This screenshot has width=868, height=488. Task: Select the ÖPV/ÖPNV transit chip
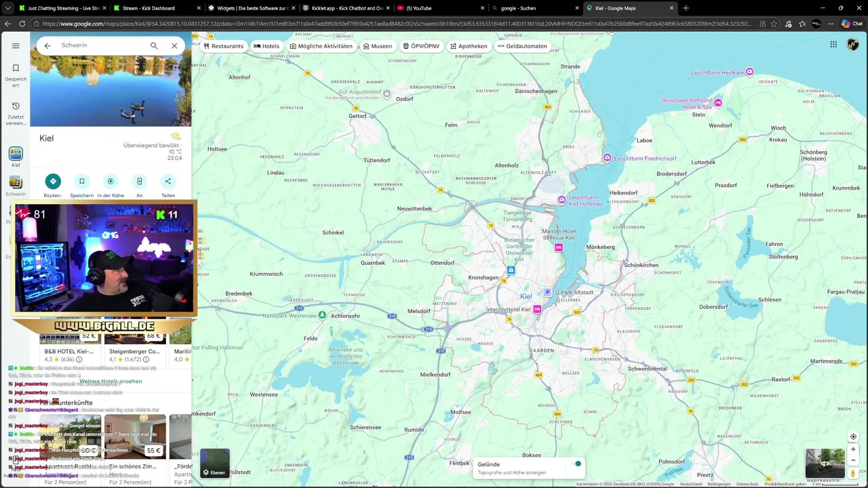(x=421, y=46)
